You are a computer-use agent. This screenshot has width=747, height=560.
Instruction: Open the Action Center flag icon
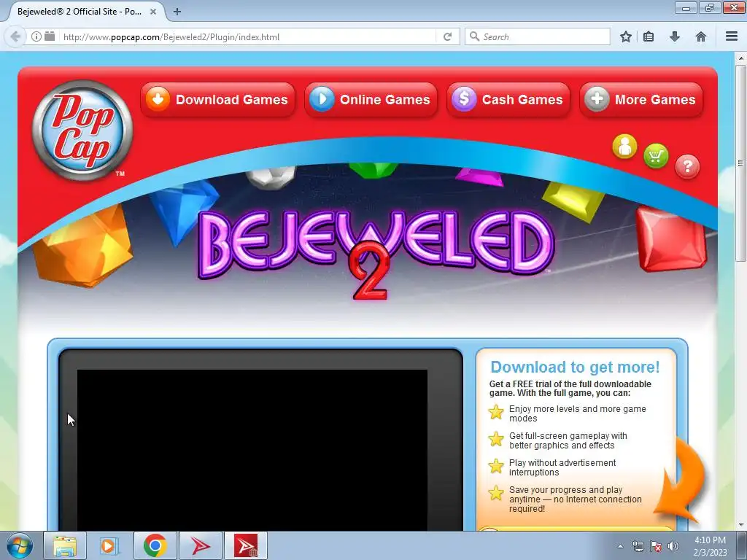656,546
